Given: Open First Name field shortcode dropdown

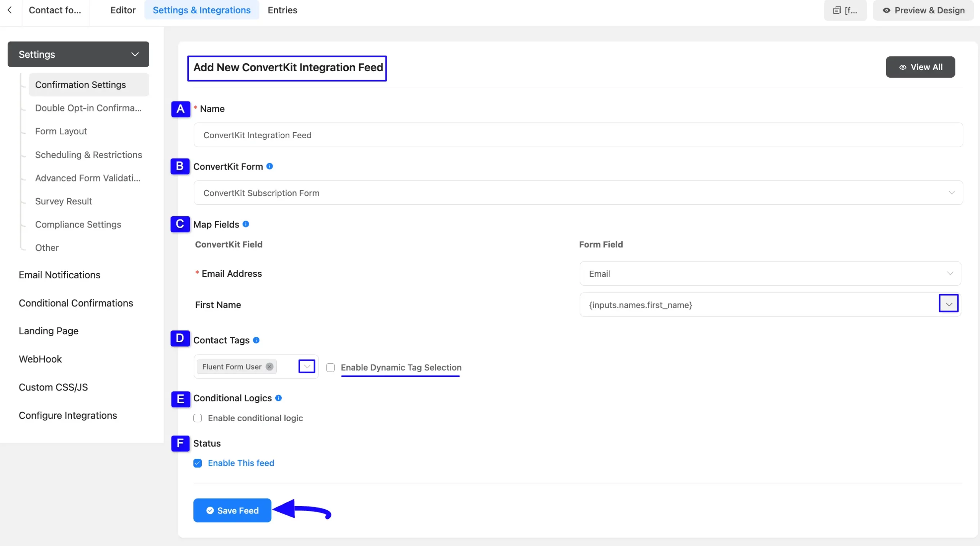Looking at the screenshot, I should [949, 304].
